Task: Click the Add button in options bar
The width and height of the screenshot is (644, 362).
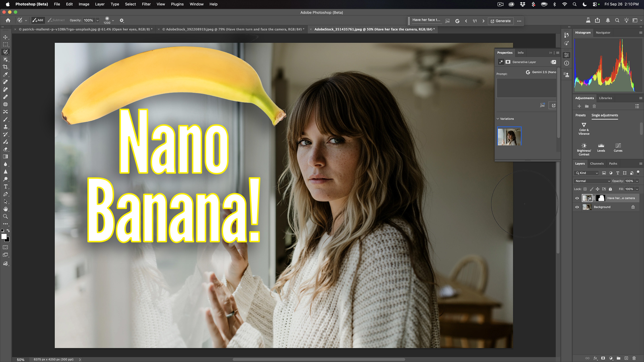Action: [x=38, y=20]
